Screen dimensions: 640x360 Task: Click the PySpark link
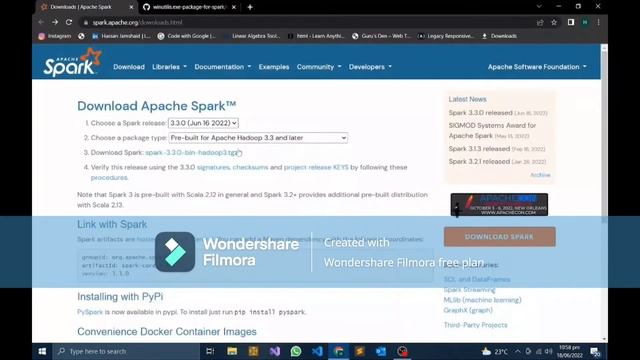point(90,312)
